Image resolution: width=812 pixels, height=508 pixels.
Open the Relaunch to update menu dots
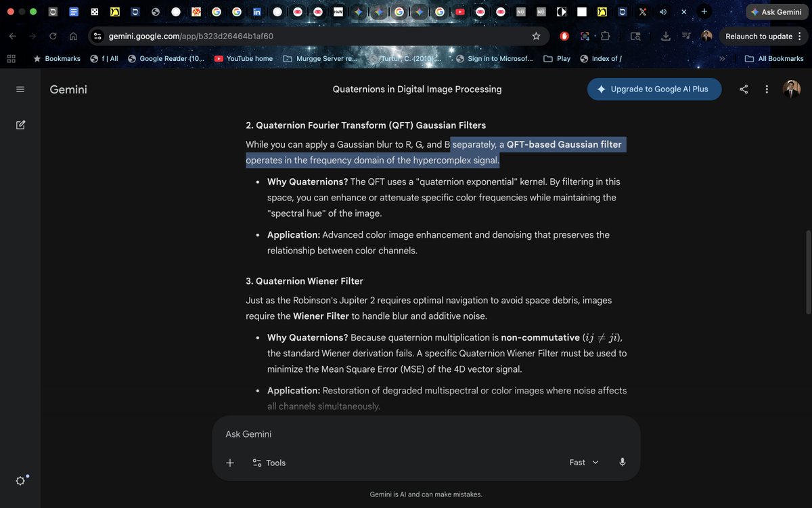click(x=800, y=36)
